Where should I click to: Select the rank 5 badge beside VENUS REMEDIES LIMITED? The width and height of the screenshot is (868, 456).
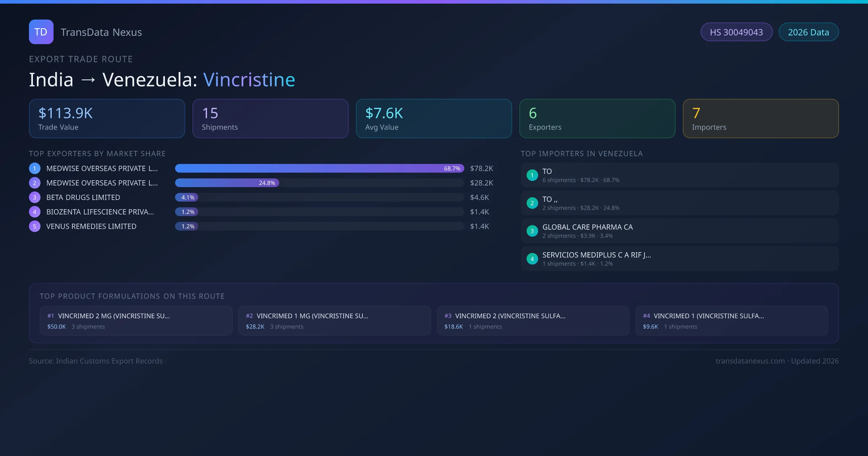pos(34,226)
